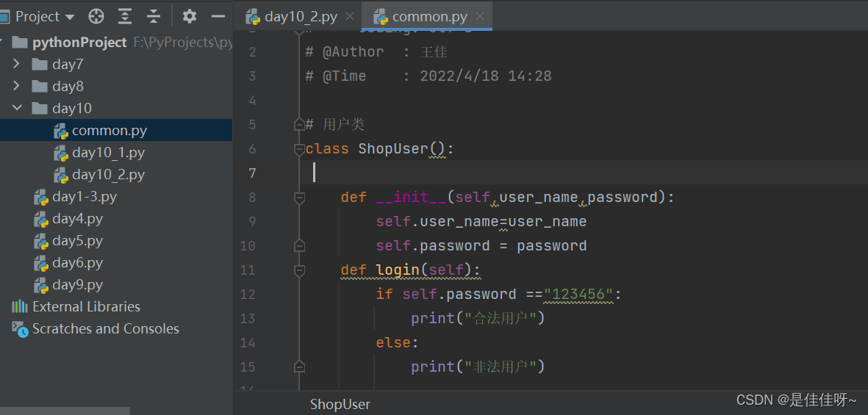This screenshot has width=868, height=415.
Task: Select common.py in the project tree
Action: pyautogui.click(x=109, y=131)
